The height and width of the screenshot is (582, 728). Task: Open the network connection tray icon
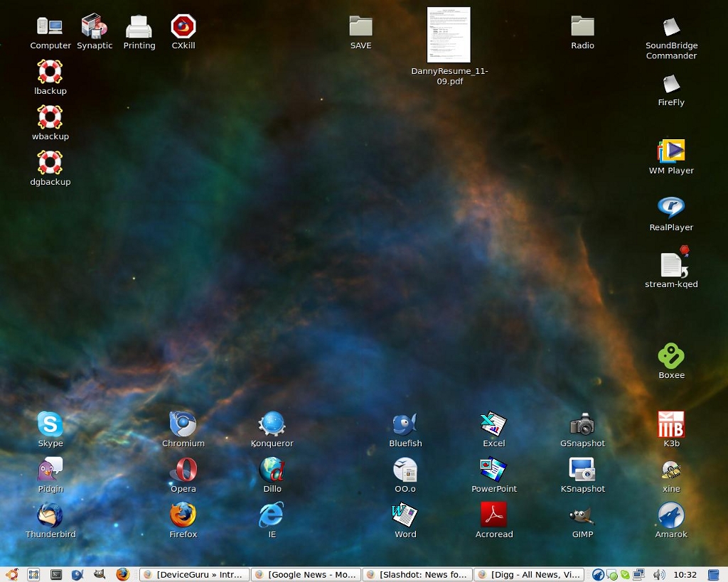coord(639,575)
